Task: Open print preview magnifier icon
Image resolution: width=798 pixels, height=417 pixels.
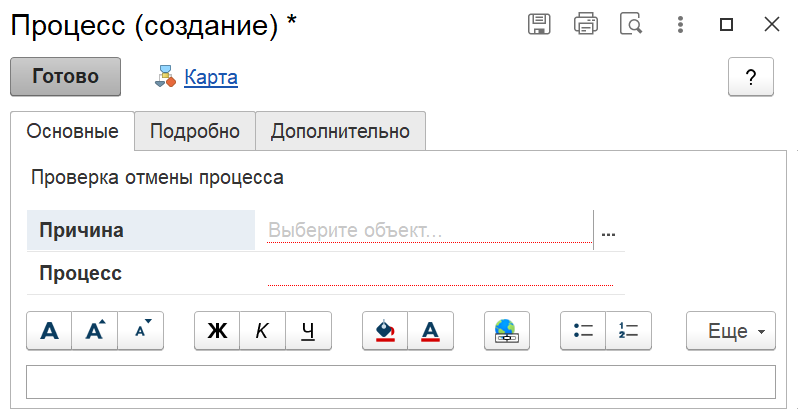Action: tap(631, 24)
